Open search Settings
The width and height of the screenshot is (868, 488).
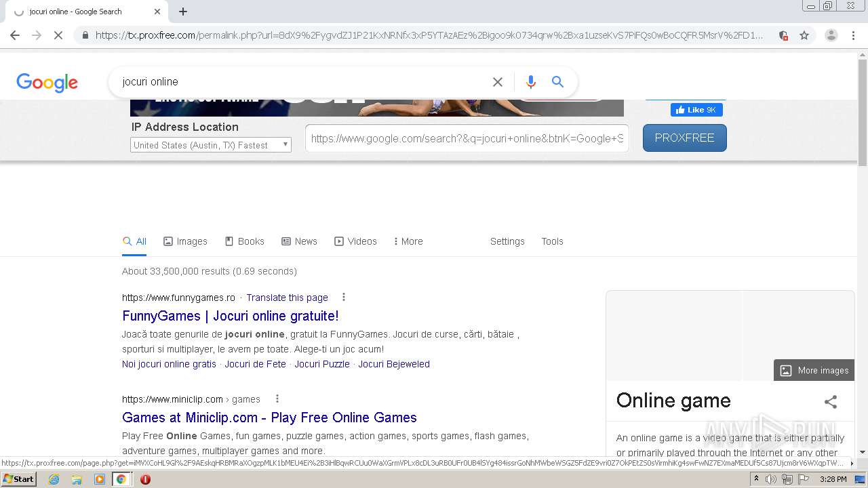coord(507,241)
